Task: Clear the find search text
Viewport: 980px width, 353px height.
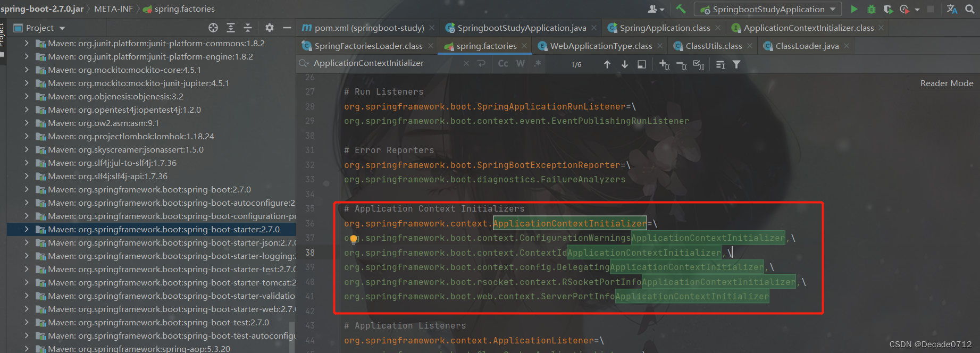Action: point(466,64)
